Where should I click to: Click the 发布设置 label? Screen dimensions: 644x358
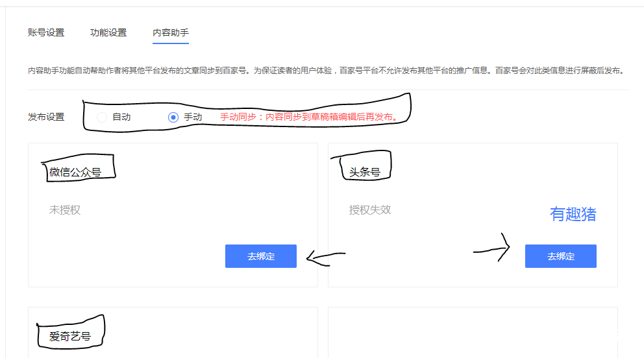point(46,117)
